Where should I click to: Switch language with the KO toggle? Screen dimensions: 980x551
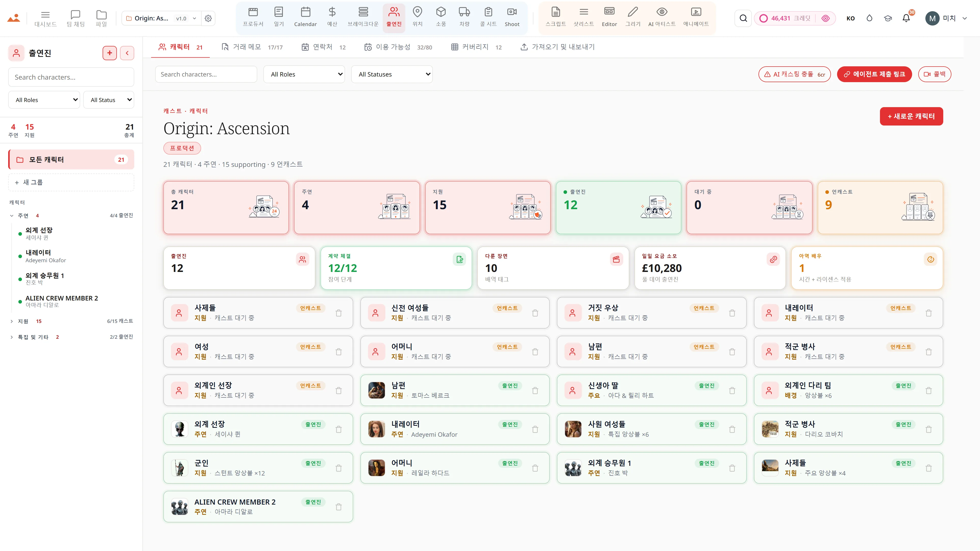point(850,18)
